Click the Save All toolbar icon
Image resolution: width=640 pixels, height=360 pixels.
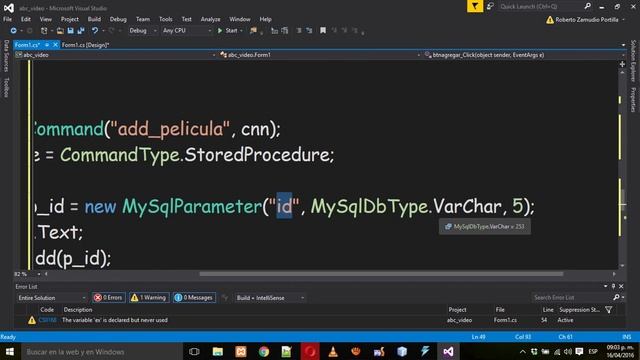tap(80, 31)
